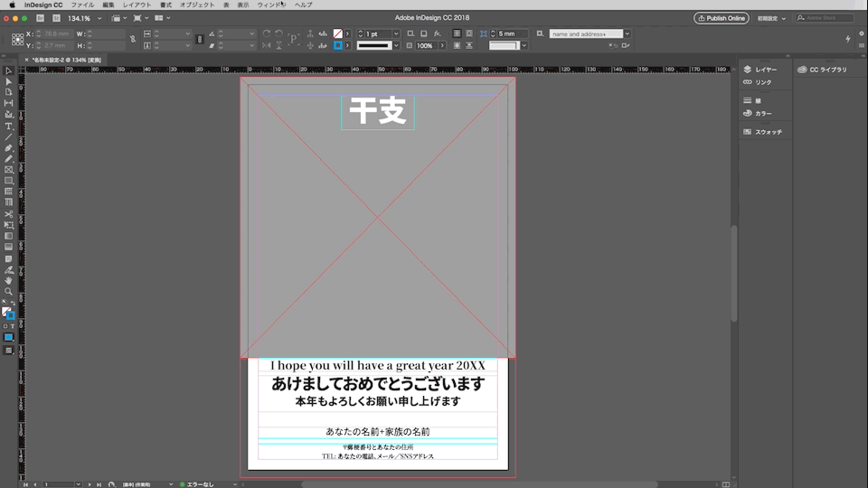Open Adobe Stock with St icon

pyautogui.click(x=56, y=18)
